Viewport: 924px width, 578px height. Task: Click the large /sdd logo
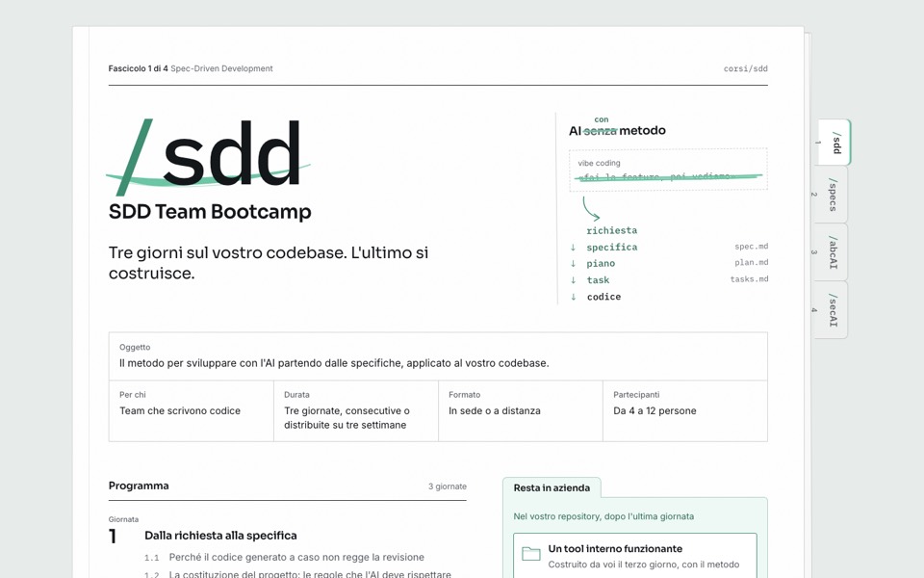(209, 157)
